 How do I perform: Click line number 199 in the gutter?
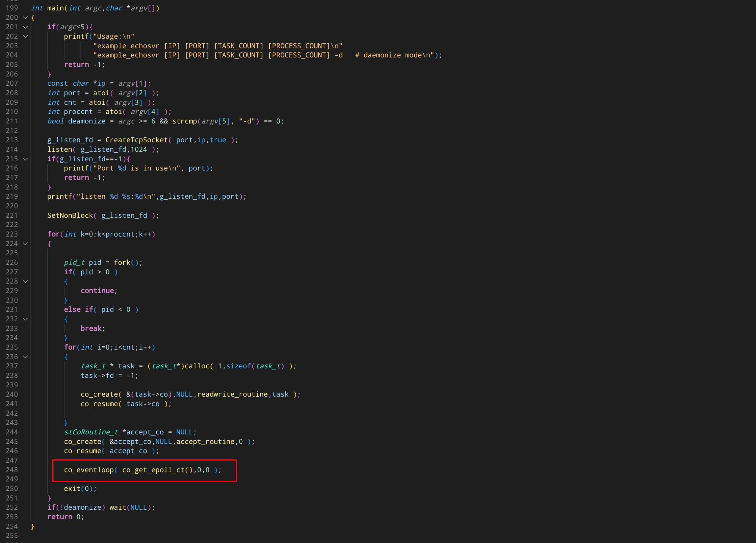tap(12, 8)
